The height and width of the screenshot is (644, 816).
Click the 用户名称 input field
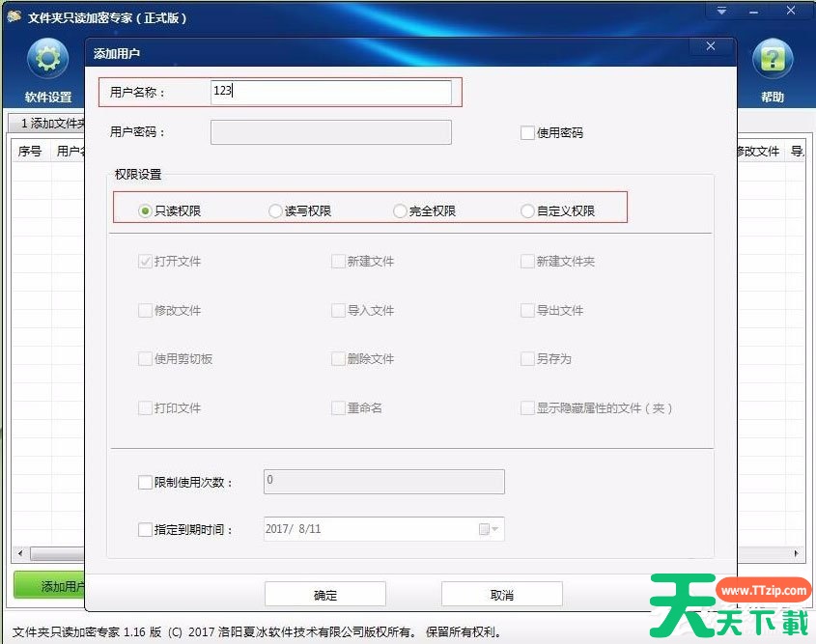point(331,92)
